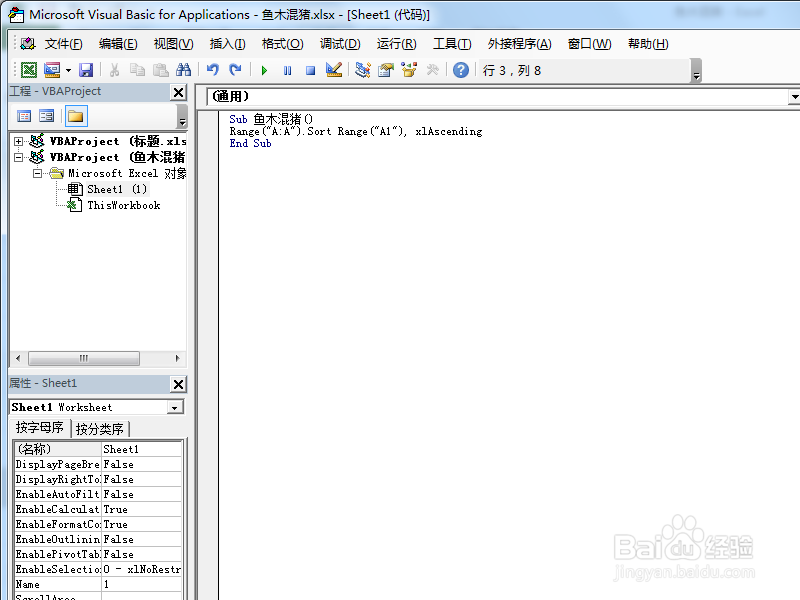Open the Toolbox icon
The image size is (800, 600).
(432, 70)
